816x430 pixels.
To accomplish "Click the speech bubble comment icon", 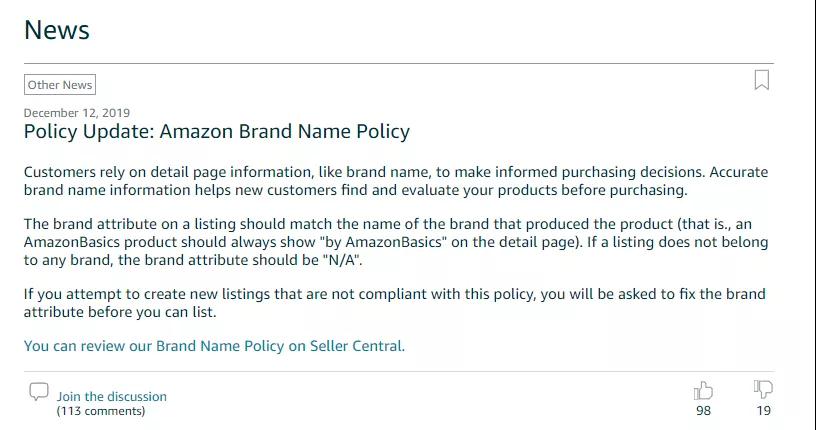I will click(x=39, y=391).
